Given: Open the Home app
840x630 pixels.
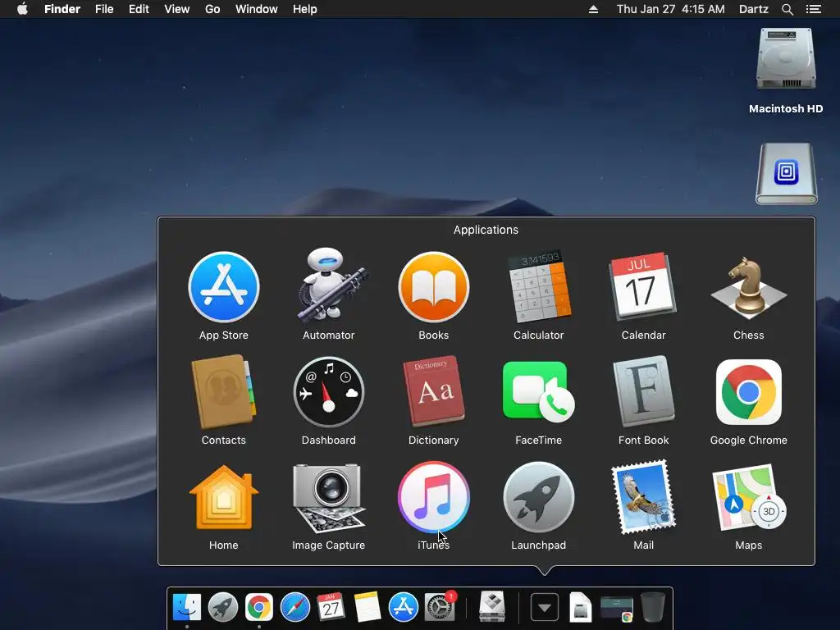Looking at the screenshot, I should click(x=224, y=497).
